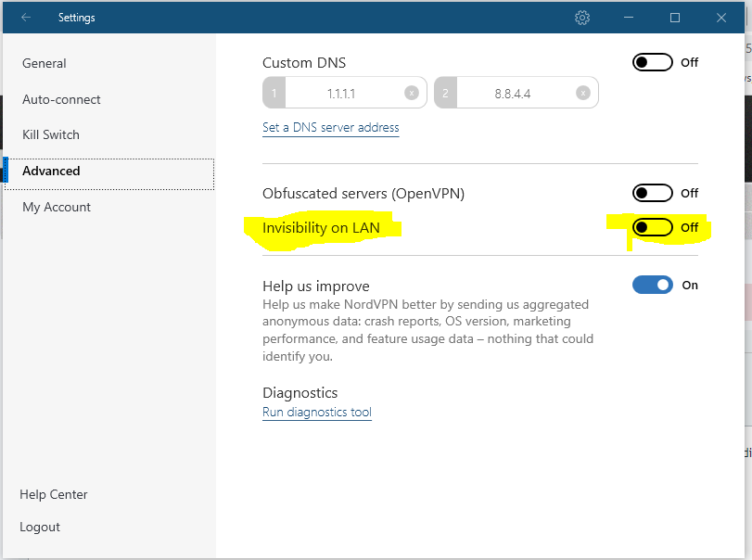Turn on Invisibility on LAN
Image resolution: width=752 pixels, height=560 pixels.
point(652,227)
